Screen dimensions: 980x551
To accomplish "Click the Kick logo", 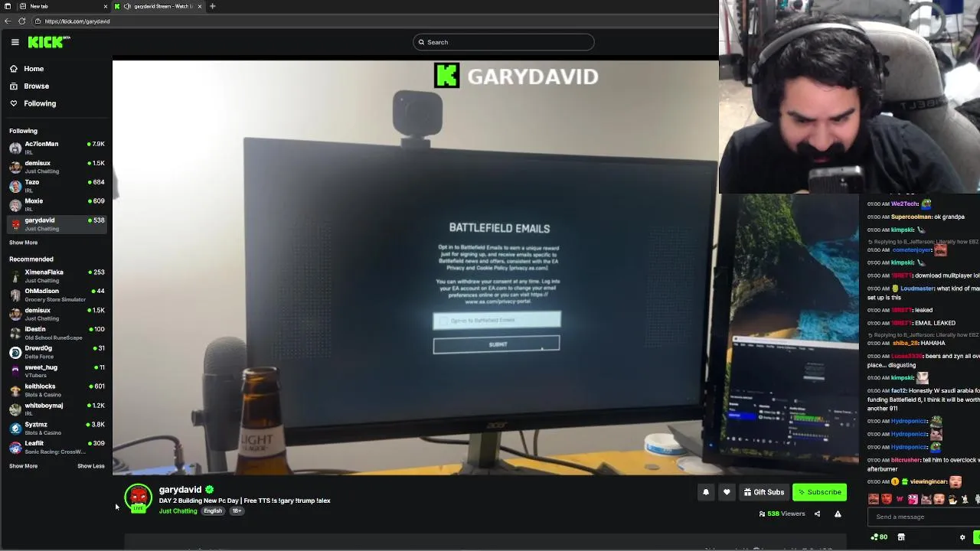I will [49, 42].
